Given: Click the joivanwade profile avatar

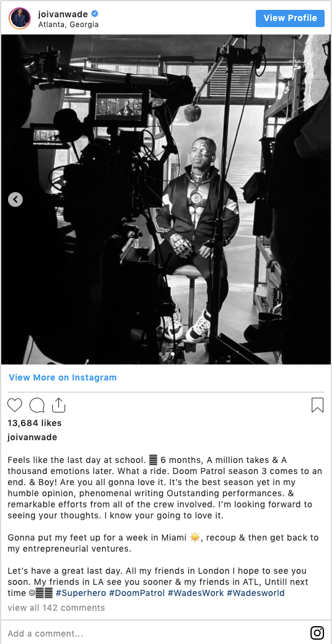Looking at the screenshot, I should (x=20, y=18).
